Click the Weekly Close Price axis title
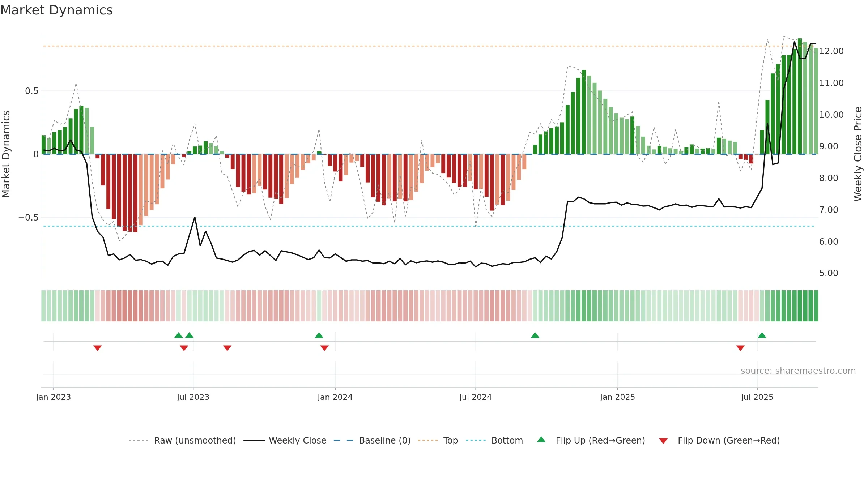 tap(858, 154)
